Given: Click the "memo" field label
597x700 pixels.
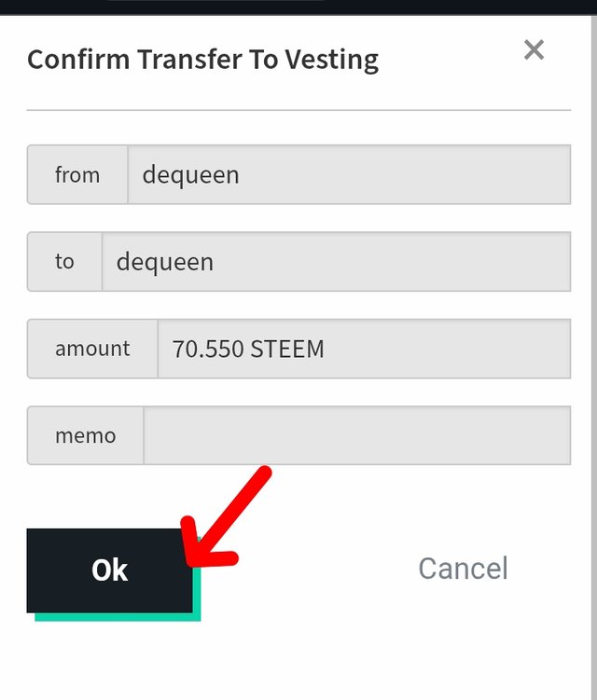Looking at the screenshot, I should point(86,435).
